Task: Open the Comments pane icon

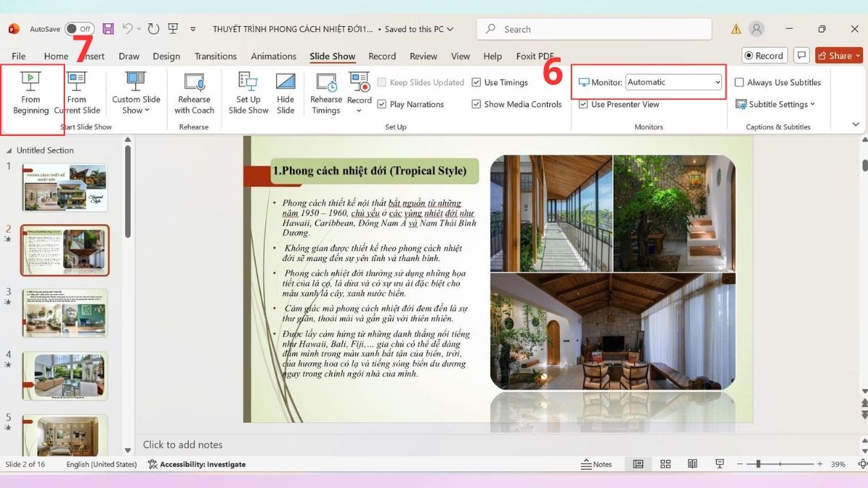Action: [801, 56]
